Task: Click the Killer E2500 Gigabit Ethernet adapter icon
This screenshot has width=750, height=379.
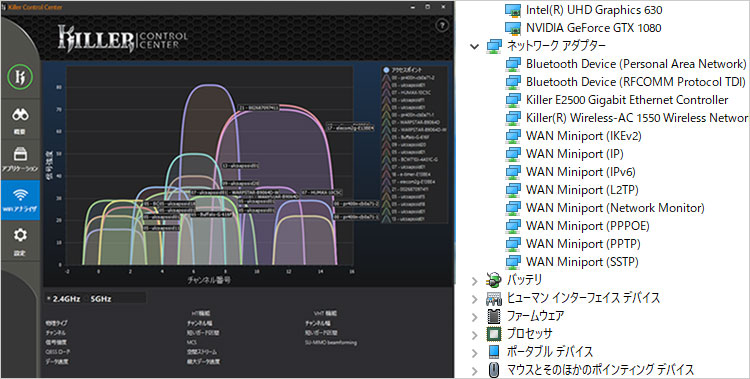Action: point(513,100)
